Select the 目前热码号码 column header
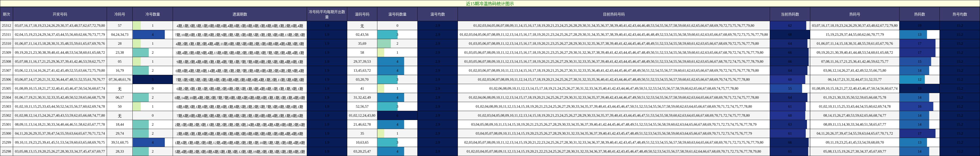This screenshot has width=980, height=156. tap(614, 14)
